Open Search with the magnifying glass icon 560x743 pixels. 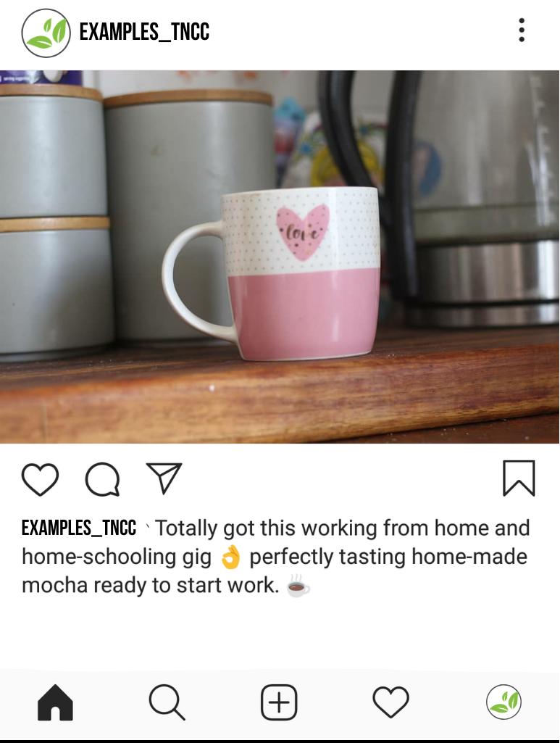(167, 702)
